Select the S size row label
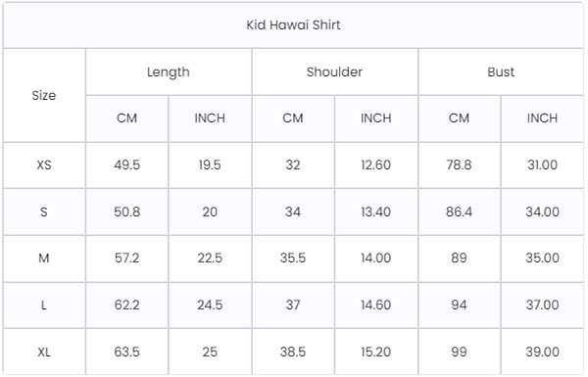Image resolution: width=588 pixels, height=377 pixels. click(44, 212)
